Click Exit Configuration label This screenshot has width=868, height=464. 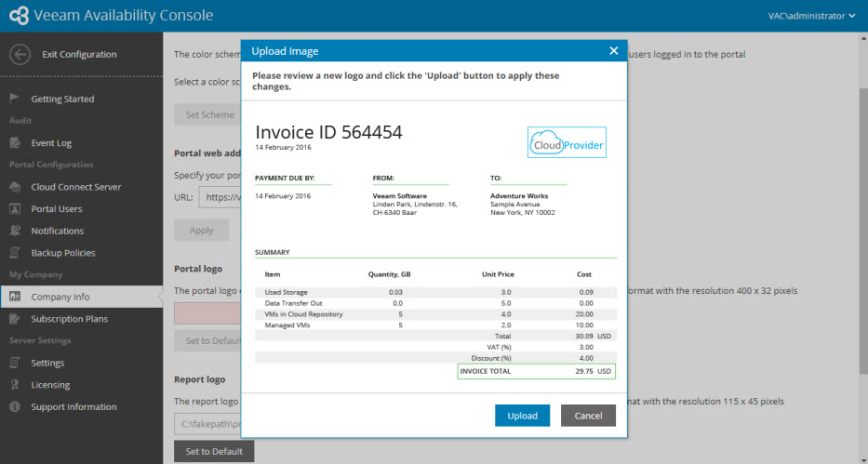coord(79,54)
